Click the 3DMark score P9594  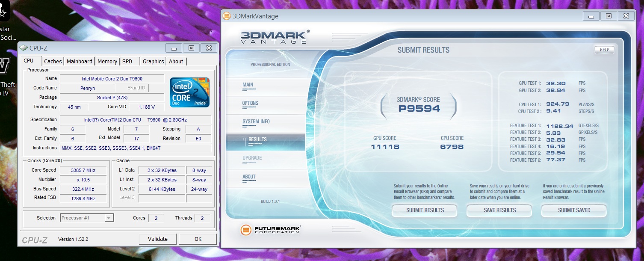click(x=419, y=108)
